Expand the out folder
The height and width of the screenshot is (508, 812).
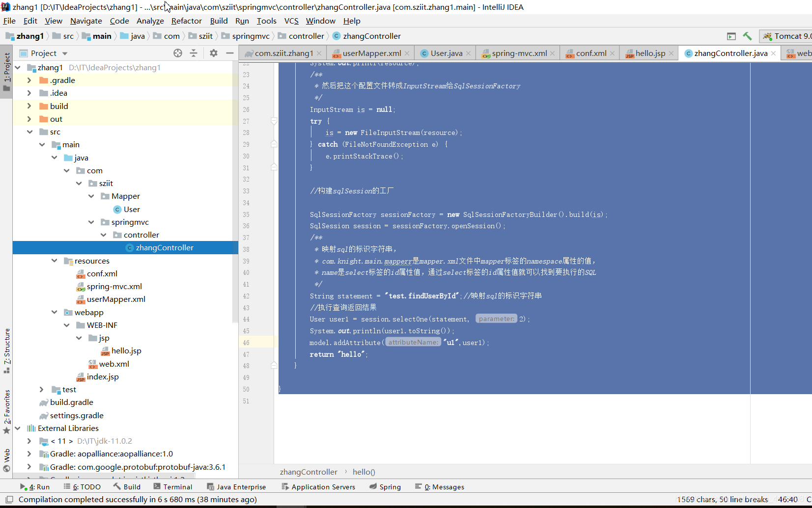29,119
